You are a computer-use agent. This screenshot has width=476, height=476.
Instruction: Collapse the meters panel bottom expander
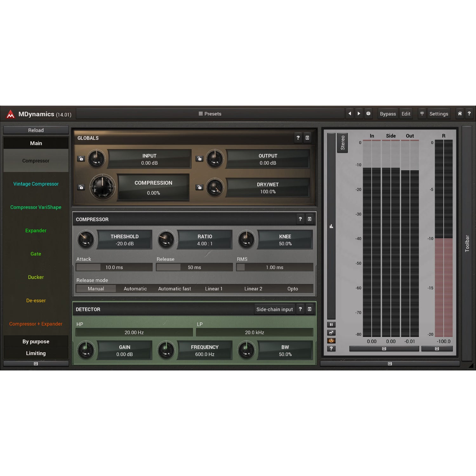390,364
